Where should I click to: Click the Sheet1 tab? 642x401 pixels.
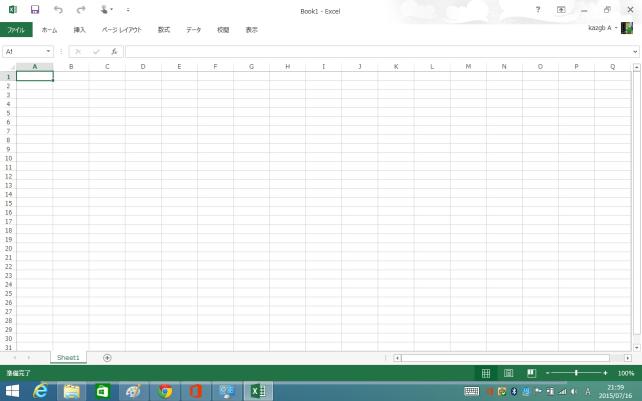68,358
